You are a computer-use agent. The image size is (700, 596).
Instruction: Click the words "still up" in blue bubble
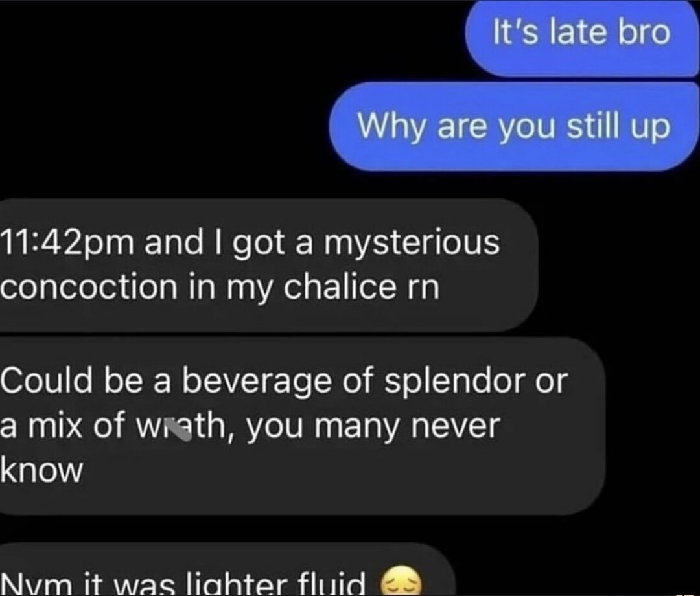tap(618, 127)
